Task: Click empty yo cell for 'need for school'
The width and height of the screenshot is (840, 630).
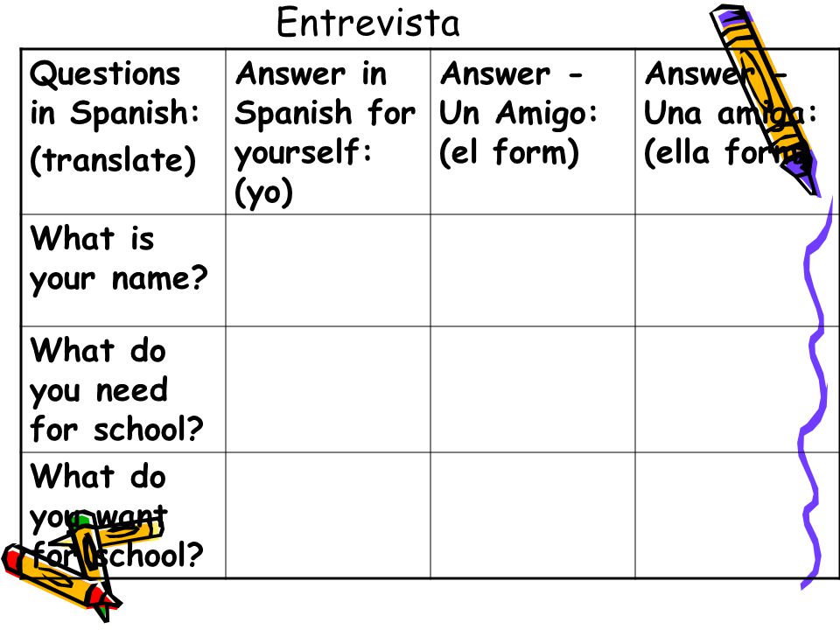Action: (328, 388)
